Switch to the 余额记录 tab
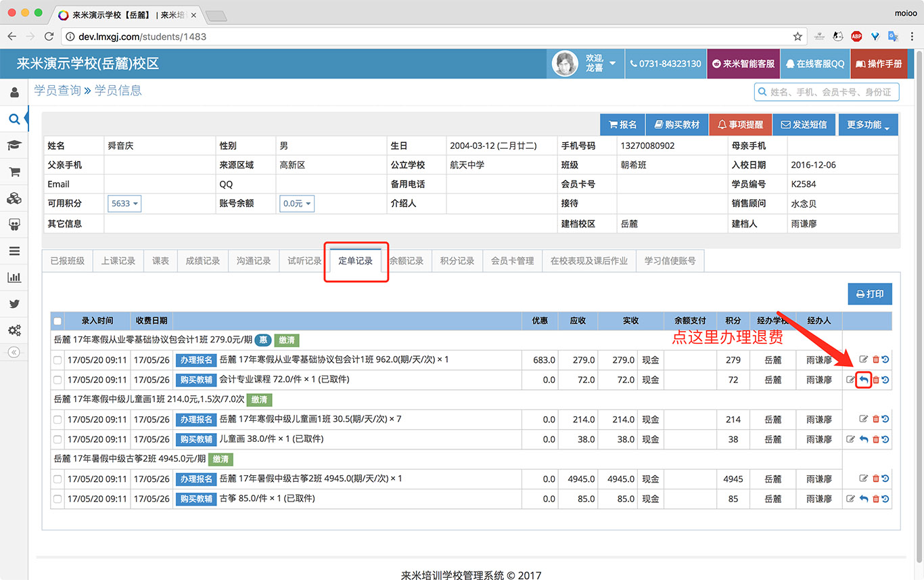This screenshot has height=580, width=924. pos(407,260)
